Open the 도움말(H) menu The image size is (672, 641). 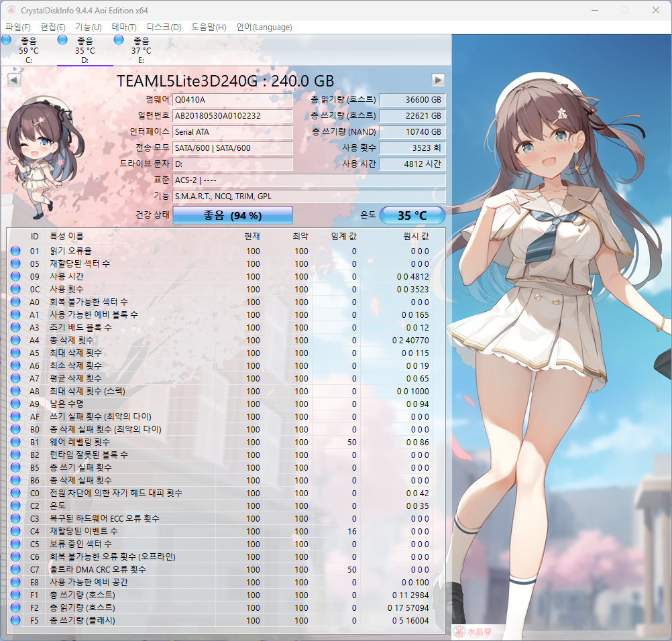(x=209, y=27)
